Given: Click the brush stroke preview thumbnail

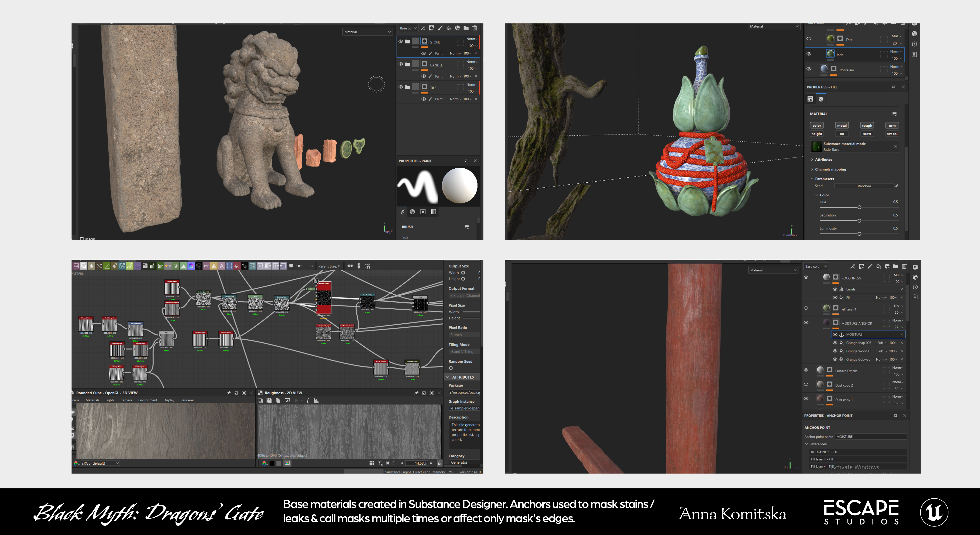Looking at the screenshot, I should click(x=417, y=186).
